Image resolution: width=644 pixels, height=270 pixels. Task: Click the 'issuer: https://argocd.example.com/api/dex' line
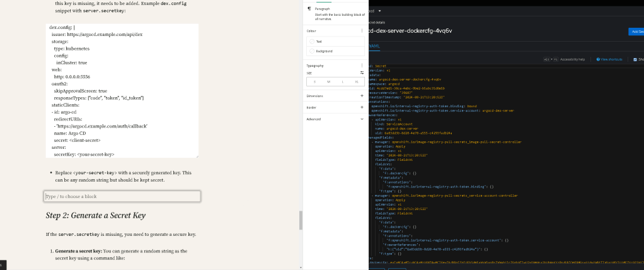pos(97,35)
